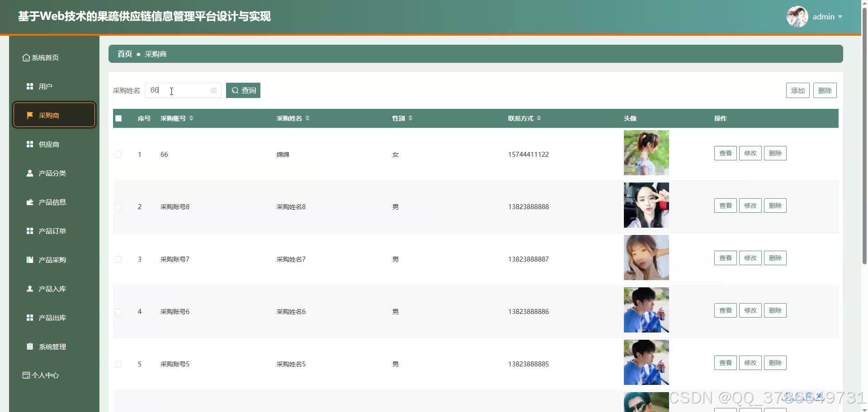868x412 pixels.
Task: Open the 产品订单 menu item
Action: tap(54, 231)
